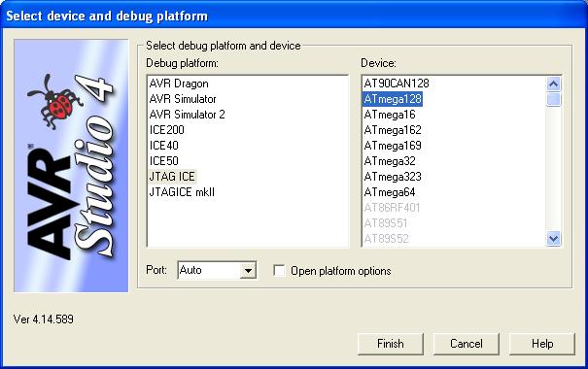Click device list scroll up arrow
This screenshot has height=369, width=588.
point(554,84)
